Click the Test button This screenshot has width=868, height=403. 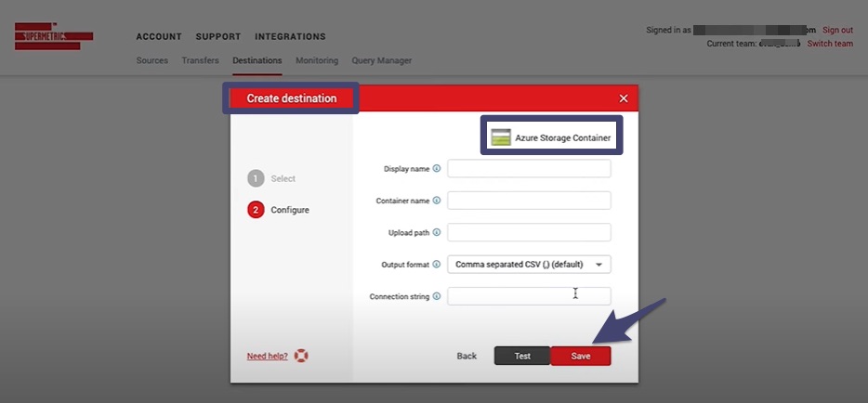coord(522,356)
